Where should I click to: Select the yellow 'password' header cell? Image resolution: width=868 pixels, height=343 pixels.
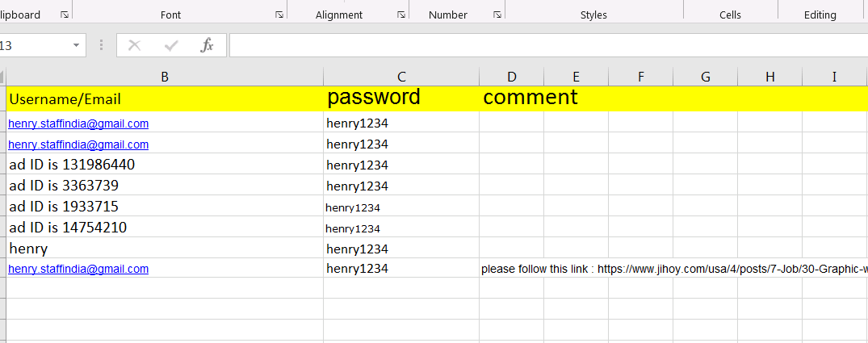click(x=401, y=98)
